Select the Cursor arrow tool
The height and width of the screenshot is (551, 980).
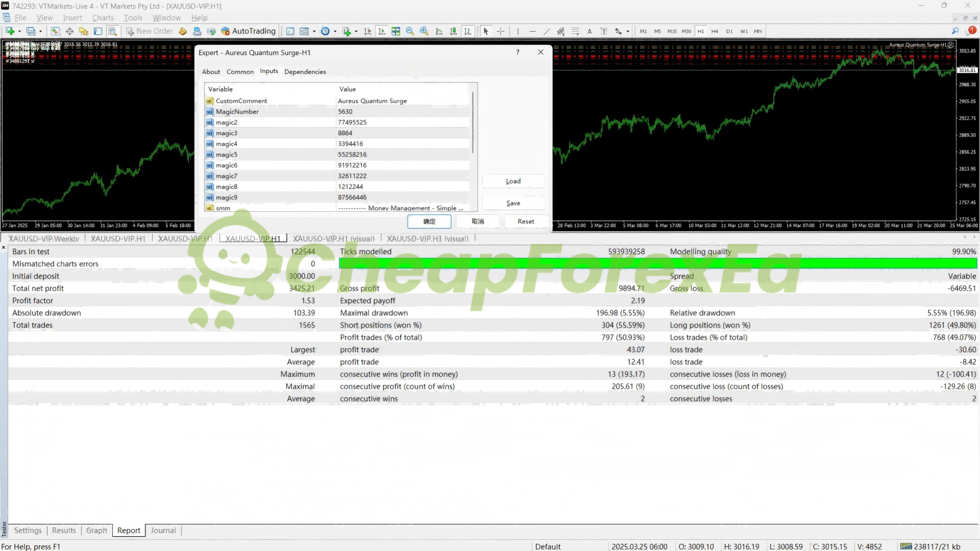486,31
